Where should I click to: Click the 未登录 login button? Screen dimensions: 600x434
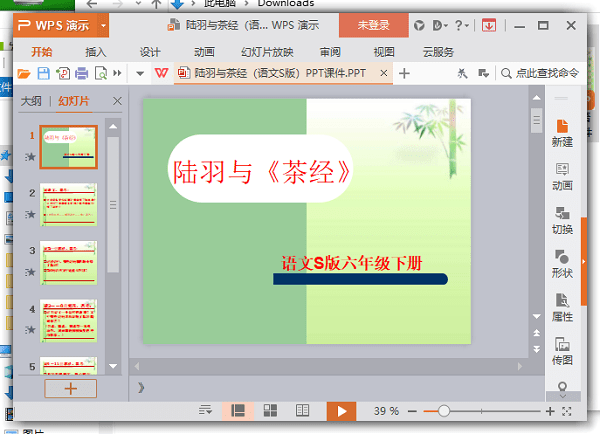pyautogui.click(x=373, y=26)
